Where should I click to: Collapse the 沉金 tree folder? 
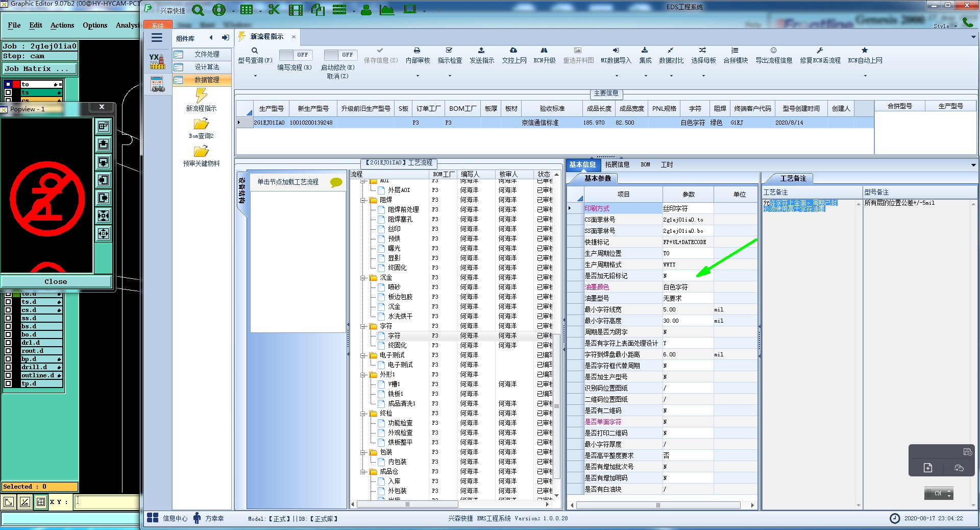click(x=363, y=278)
